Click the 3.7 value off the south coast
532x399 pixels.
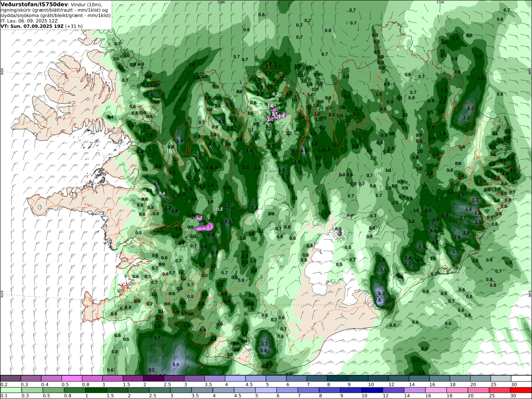point(264,344)
